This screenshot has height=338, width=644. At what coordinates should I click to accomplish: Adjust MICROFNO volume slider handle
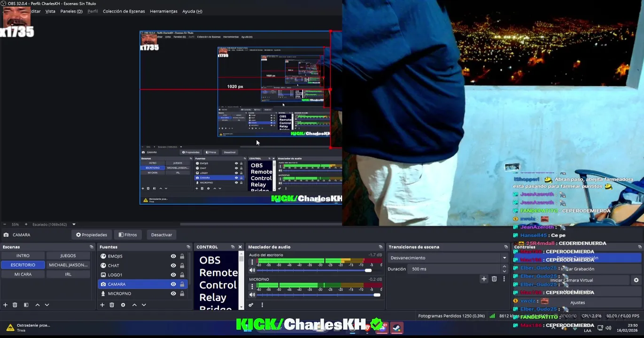[x=377, y=295]
